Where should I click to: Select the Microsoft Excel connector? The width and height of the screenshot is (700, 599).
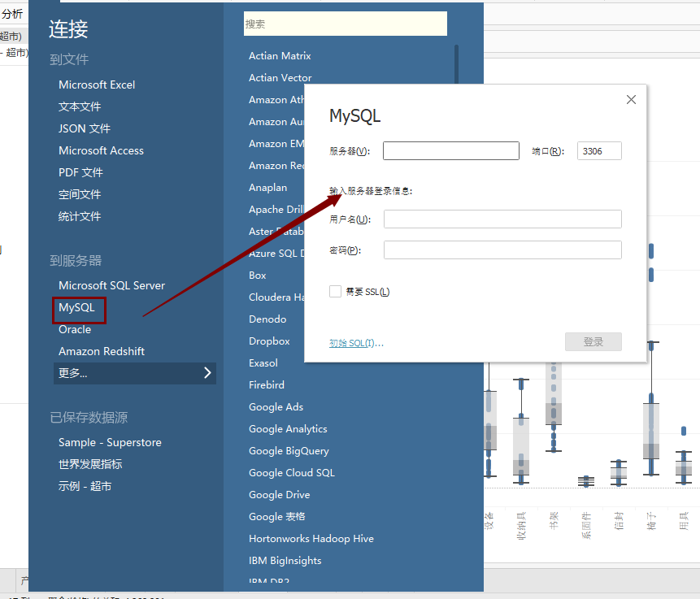[98, 84]
